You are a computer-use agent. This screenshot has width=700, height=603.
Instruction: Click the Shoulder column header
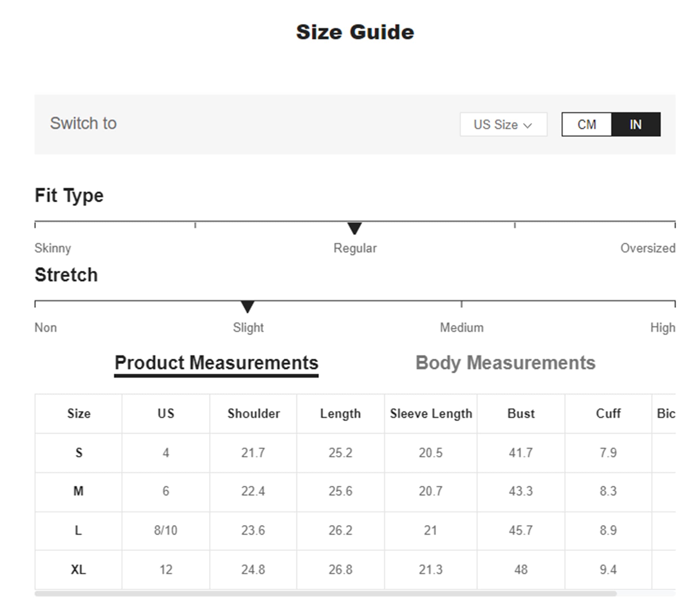click(253, 413)
